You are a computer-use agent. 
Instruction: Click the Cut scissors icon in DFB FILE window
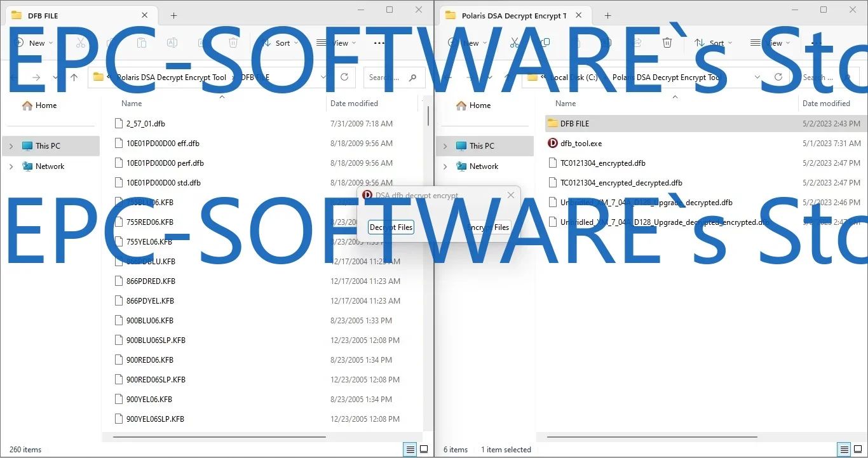click(x=81, y=43)
